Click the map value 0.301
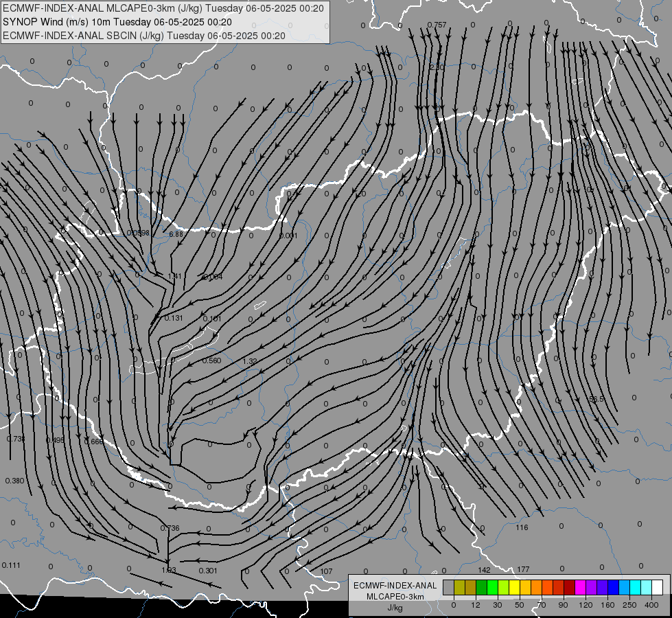The image size is (672, 618). 208,571
